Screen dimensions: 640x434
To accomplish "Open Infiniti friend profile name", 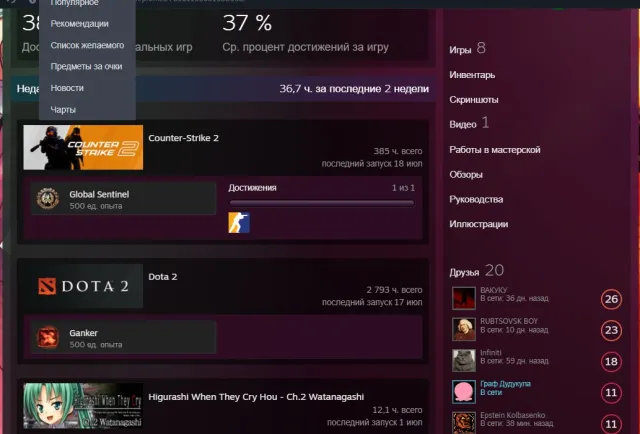I will pyautogui.click(x=491, y=353).
